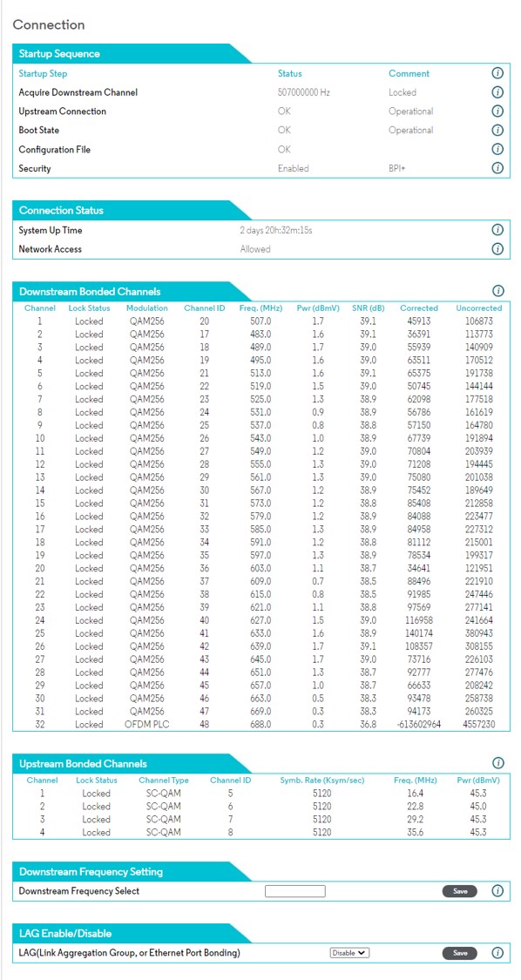This screenshot has height=980, width=521.
Task: Click the Upstream Bonded Channels info icon
Action: [x=497, y=762]
